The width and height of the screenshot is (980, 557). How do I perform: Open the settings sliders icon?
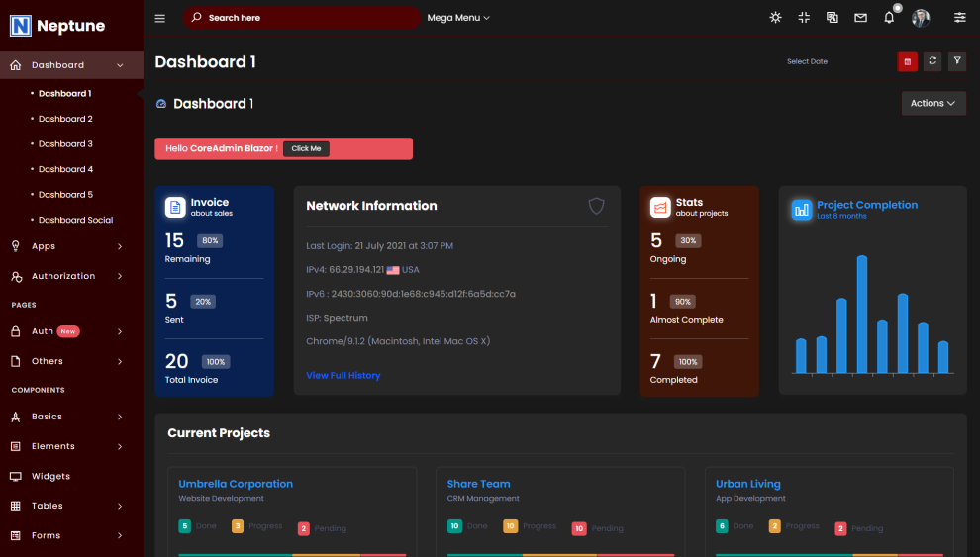(x=959, y=18)
